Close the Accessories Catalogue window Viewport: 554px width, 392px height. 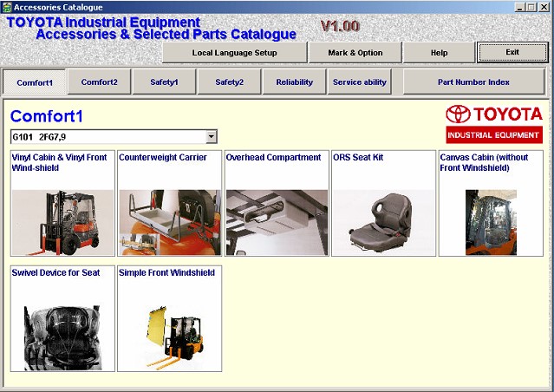coord(544,7)
